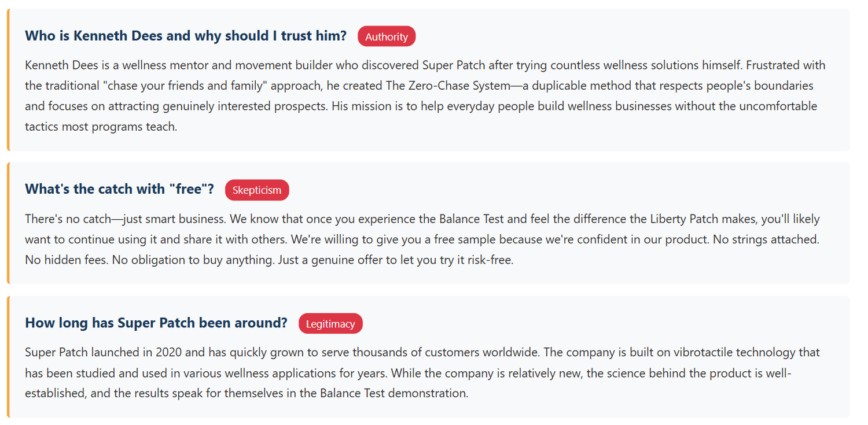This screenshot has height=425, width=868.
Task: Click the red Legitimacy badge
Action: 330,324
